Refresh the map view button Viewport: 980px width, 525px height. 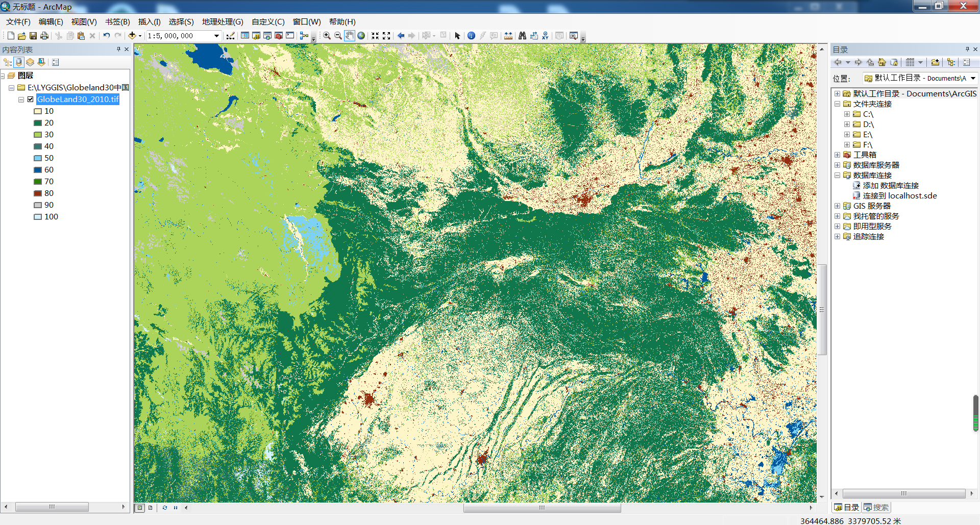[x=165, y=508]
